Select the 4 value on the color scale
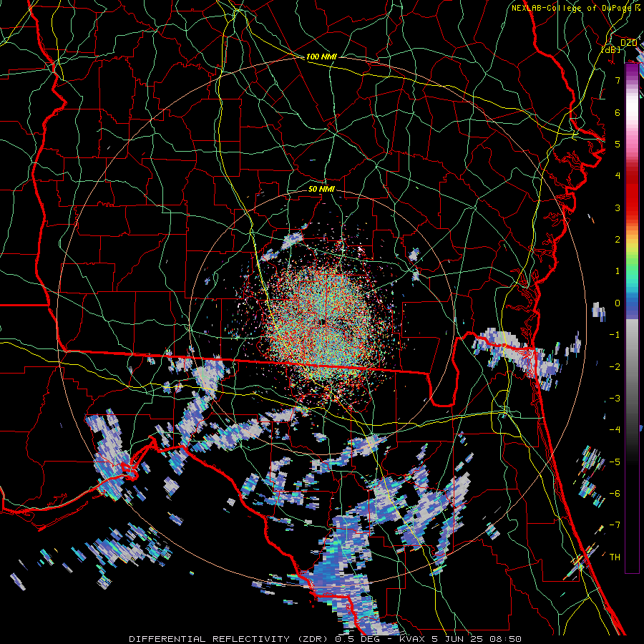 pos(618,175)
